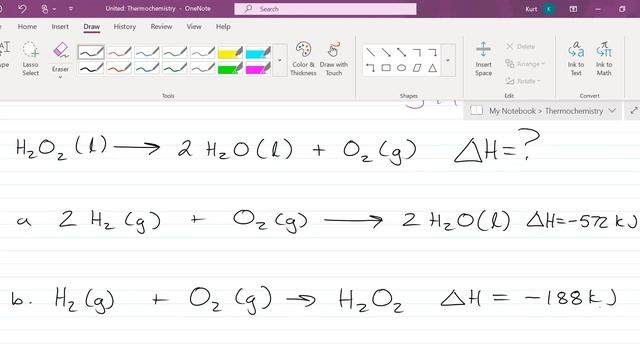
Task: Select the arrow line shape
Action: pyautogui.click(x=386, y=52)
